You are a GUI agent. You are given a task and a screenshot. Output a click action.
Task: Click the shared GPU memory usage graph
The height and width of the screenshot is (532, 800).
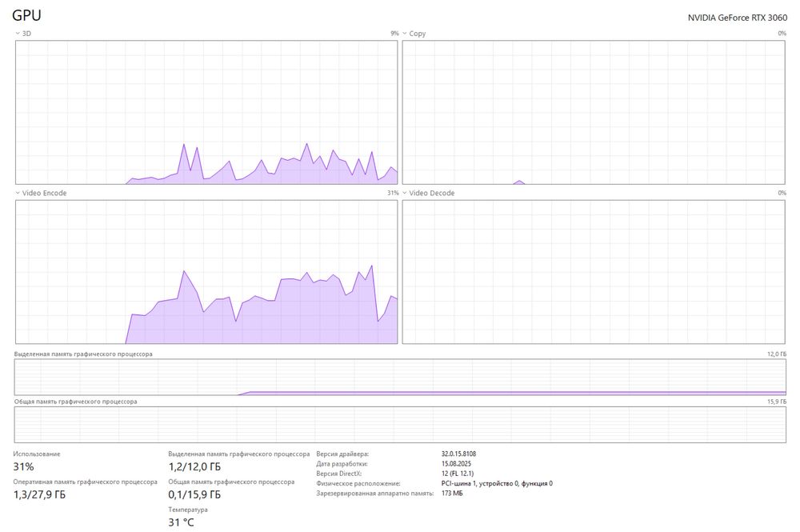tap(400, 424)
